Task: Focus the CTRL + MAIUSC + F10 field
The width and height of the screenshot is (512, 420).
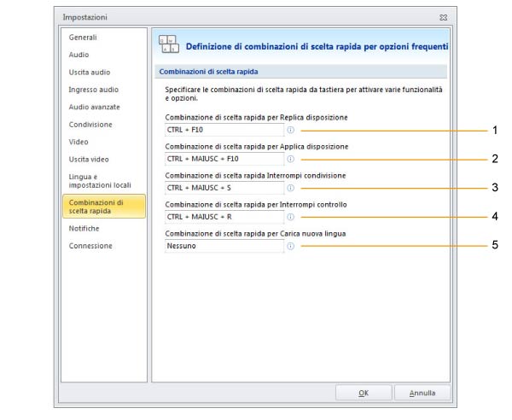Action: pyautogui.click(x=224, y=159)
